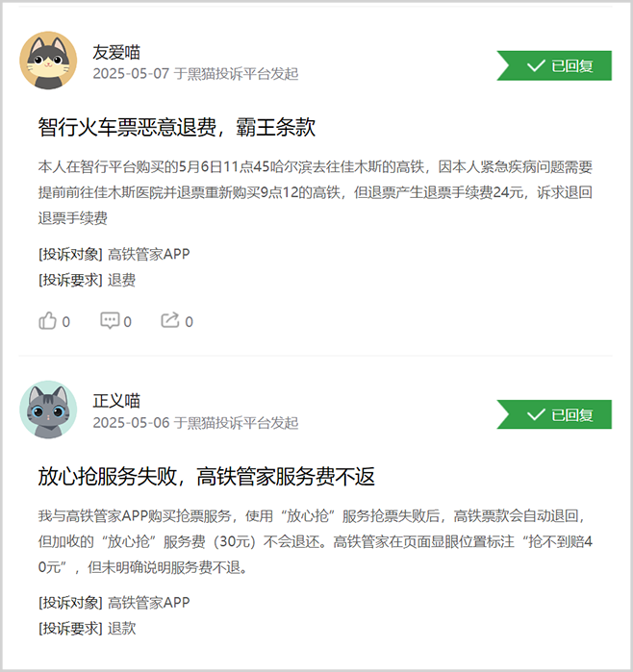633x672 pixels.
Task: Open complaint titled 放心抢服务失败
Action: (206, 477)
